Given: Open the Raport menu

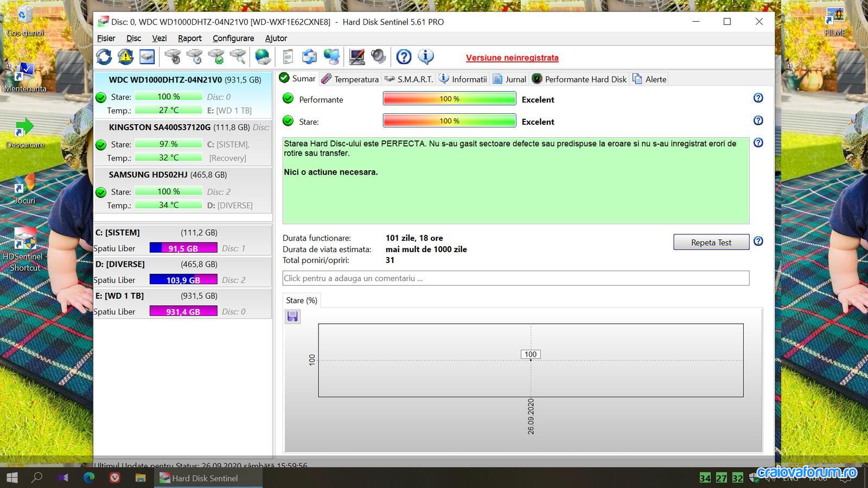Looking at the screenshot, I should point(189,38).
